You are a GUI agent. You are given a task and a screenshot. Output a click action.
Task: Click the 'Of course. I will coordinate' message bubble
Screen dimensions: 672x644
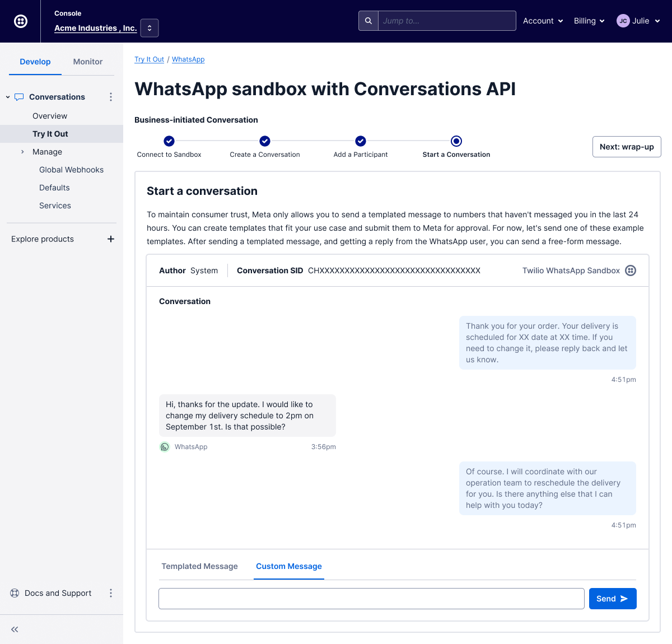(548, 488)
